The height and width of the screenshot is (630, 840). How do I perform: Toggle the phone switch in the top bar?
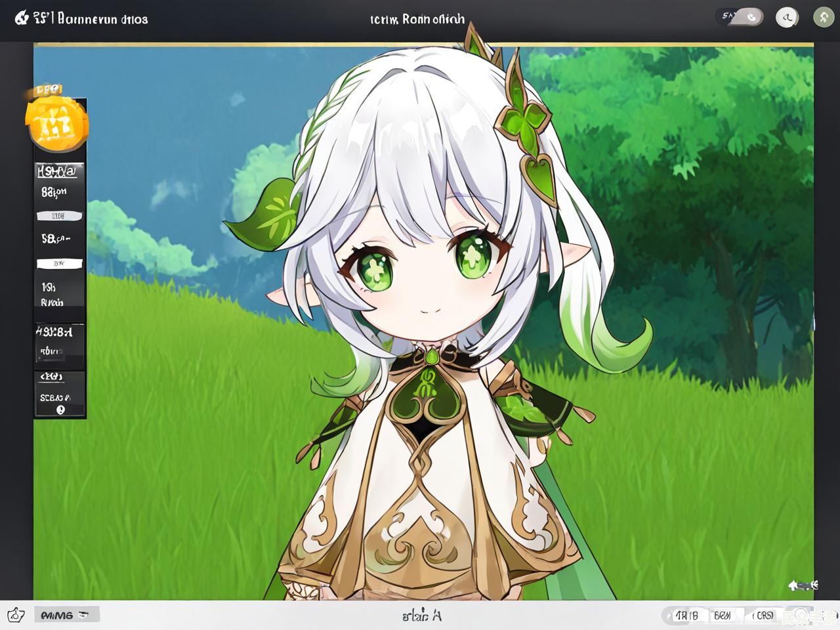(742, 17)
